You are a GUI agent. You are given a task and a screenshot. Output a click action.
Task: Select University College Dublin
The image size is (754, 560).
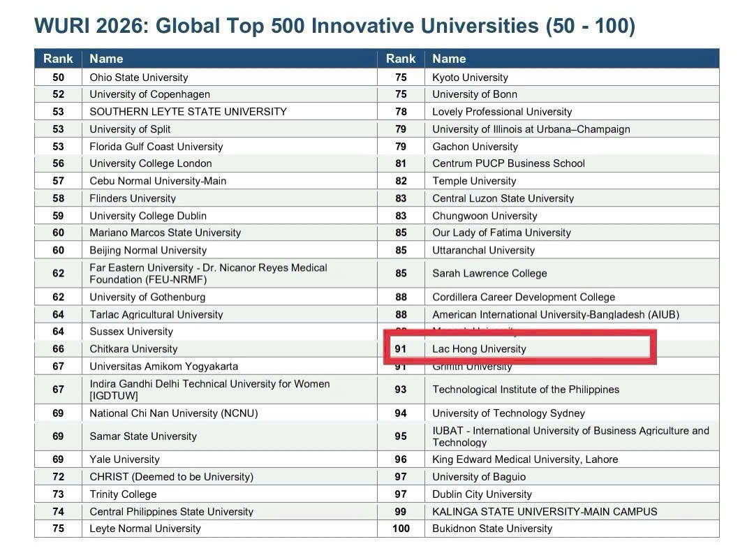[148, 216]
